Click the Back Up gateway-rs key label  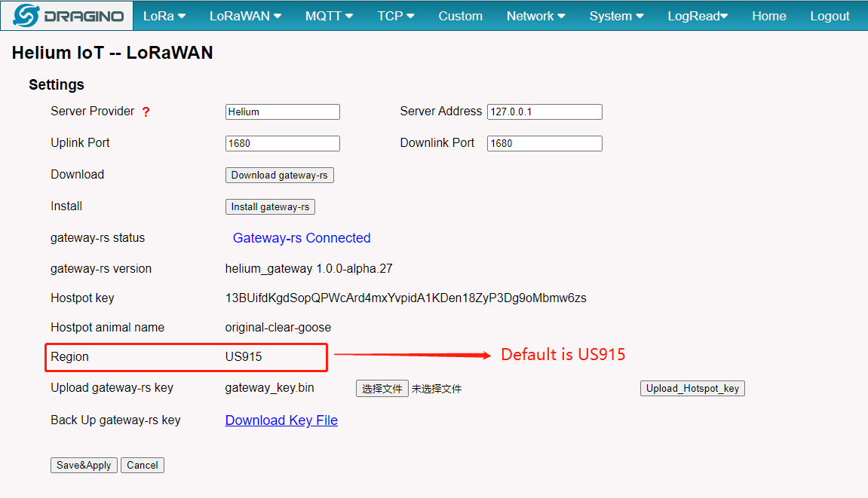tap(115, 420)
